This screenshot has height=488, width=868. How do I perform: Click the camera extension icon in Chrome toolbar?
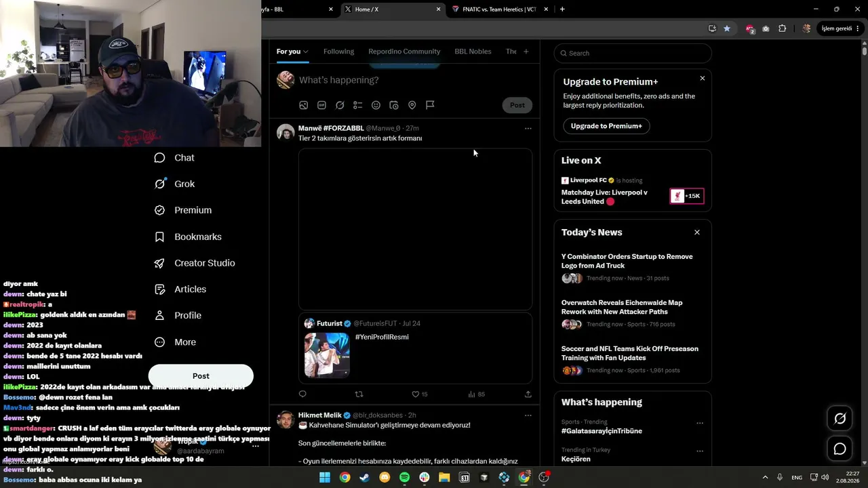(766, 28)
